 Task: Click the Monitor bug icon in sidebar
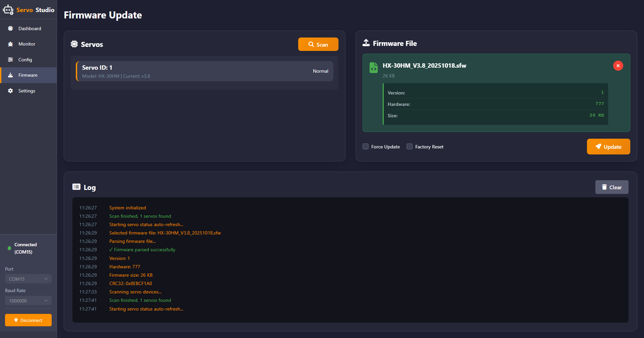10,44
